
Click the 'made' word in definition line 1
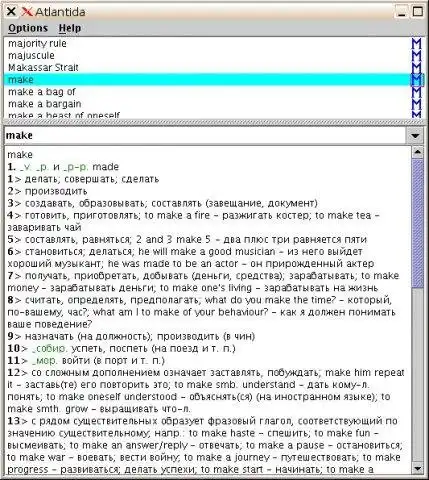click(105, 167)
